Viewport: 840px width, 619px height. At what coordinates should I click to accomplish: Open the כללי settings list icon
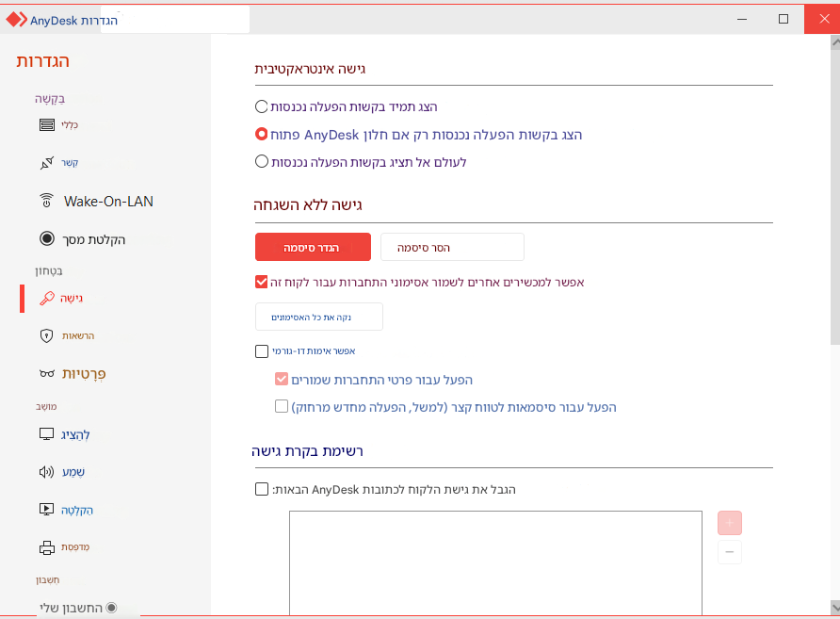click(x=47, y=125)
